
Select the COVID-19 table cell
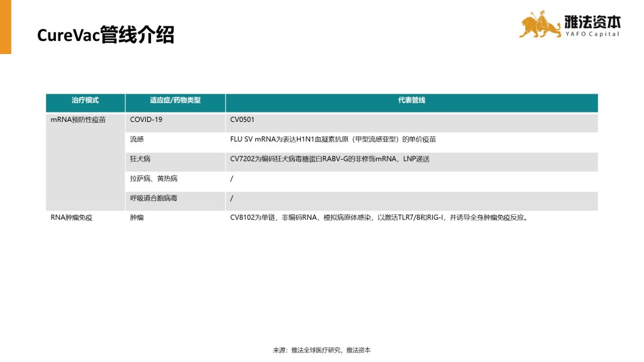pos(146,119)
